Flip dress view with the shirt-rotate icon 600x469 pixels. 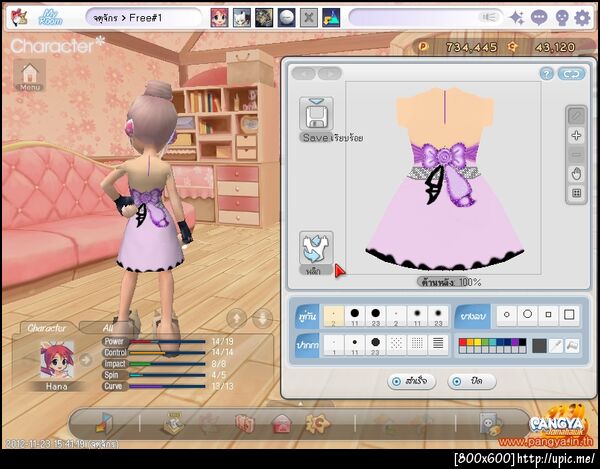pos(316,248)
